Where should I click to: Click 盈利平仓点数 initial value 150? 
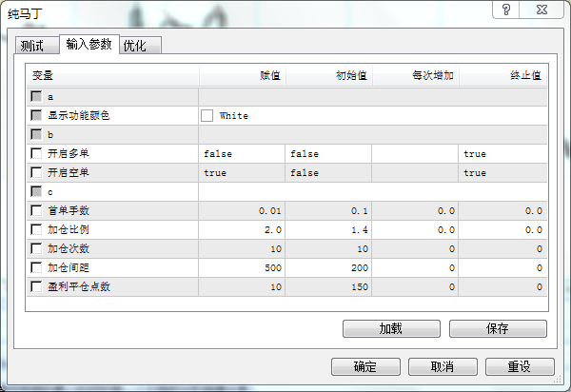tap(328, 286)
